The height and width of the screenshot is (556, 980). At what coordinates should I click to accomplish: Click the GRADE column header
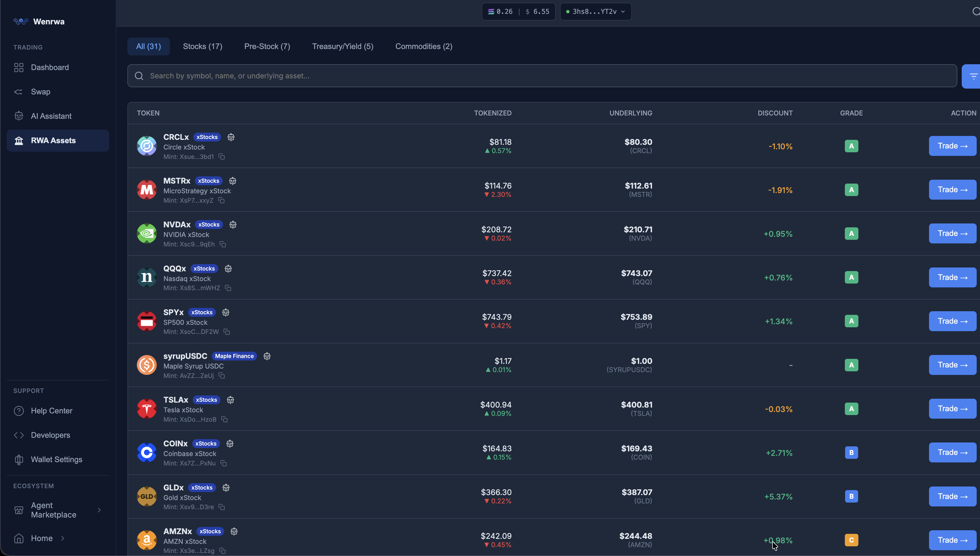851,113
